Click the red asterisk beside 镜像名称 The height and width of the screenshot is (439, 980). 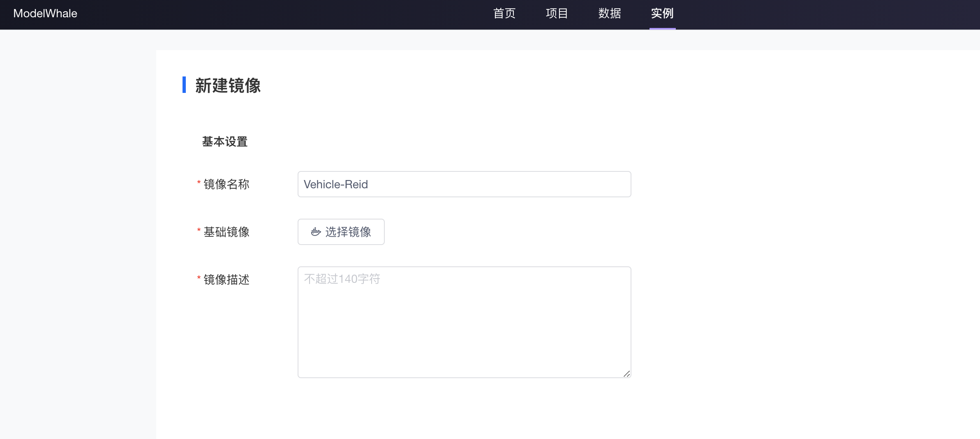[x=198, y=182]
